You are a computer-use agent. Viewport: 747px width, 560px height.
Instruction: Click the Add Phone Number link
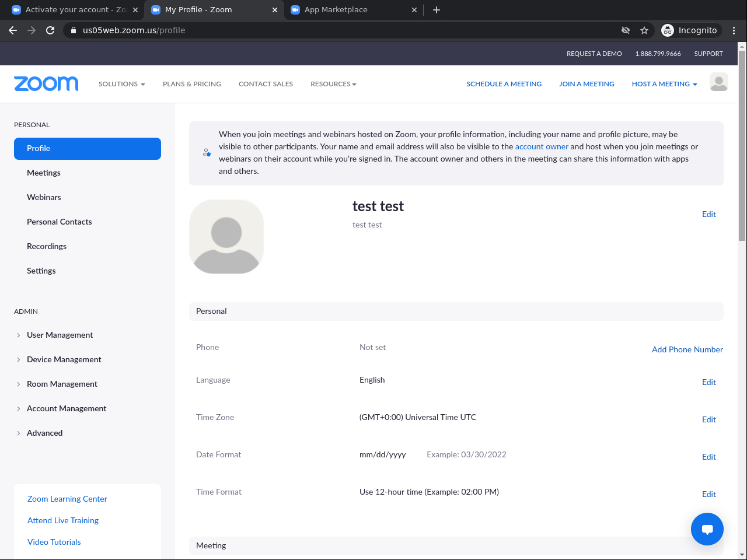coord(687,349)
